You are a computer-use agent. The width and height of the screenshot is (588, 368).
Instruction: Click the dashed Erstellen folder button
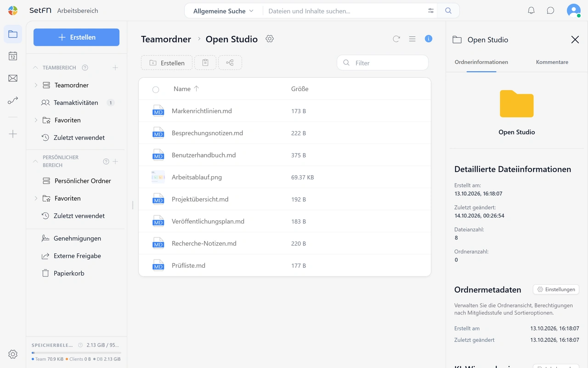point(167,63)
